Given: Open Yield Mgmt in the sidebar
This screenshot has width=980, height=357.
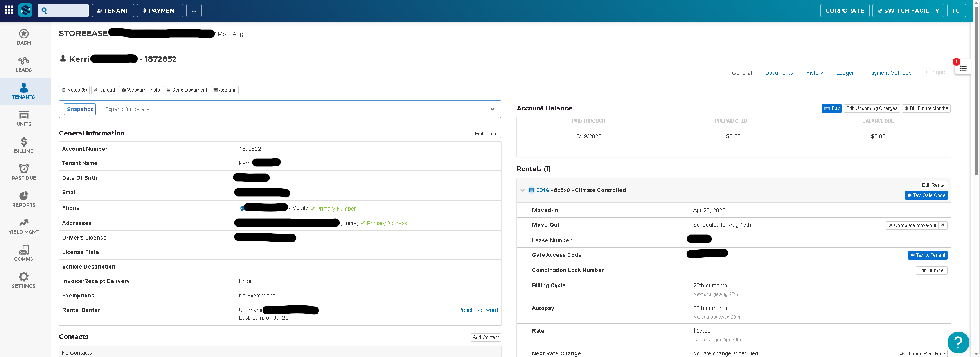Looking at the screenshot, I should pos(23,226).
